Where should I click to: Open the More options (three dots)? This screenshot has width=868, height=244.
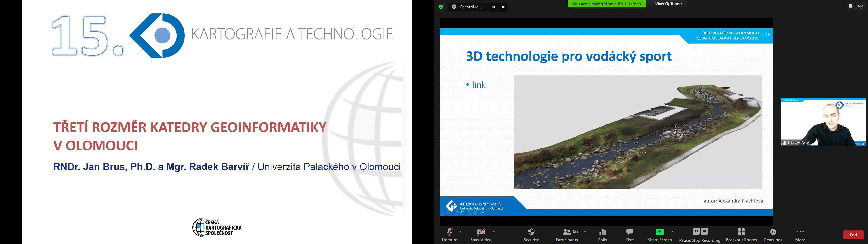(800, 235)
